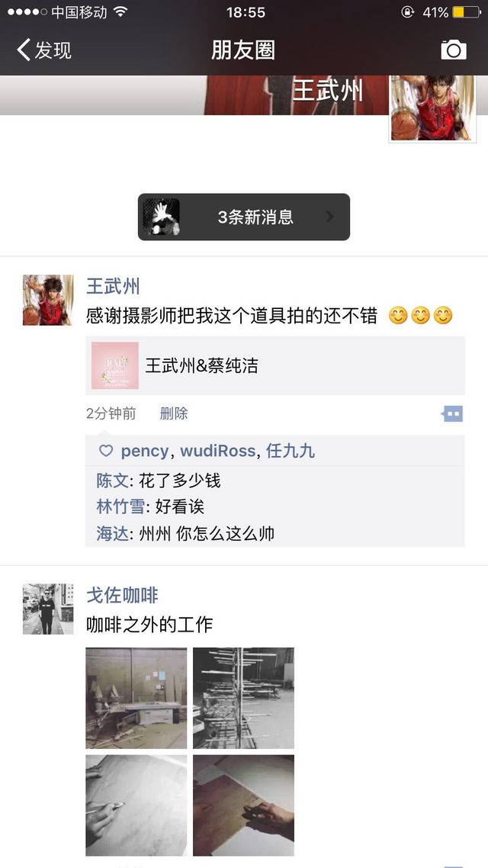Expand the new messages chevron arrow
The width and height of the screenshot is (488, 868).
point(329,217)
